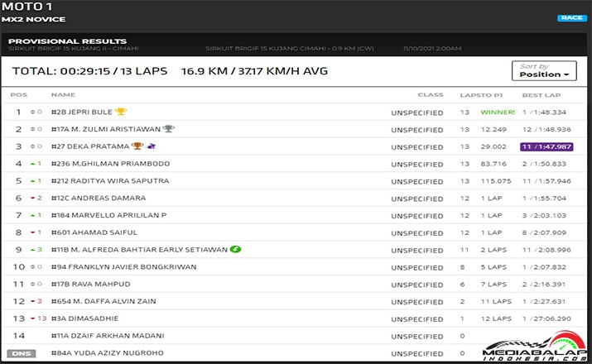This screenshot has height=364, width=592.
Task: Select rider #2B JEPRI BULE
Action: [x=81, y=112]
